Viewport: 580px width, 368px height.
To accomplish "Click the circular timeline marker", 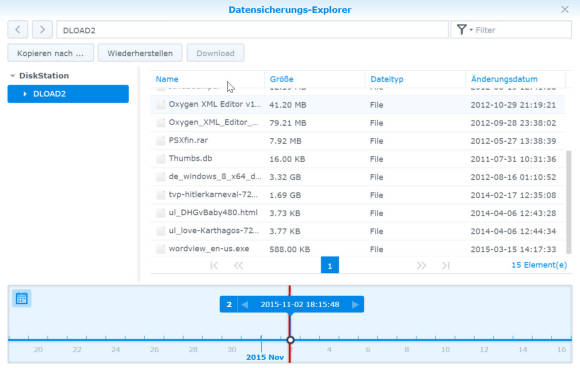I will click(x=290, y=340).
